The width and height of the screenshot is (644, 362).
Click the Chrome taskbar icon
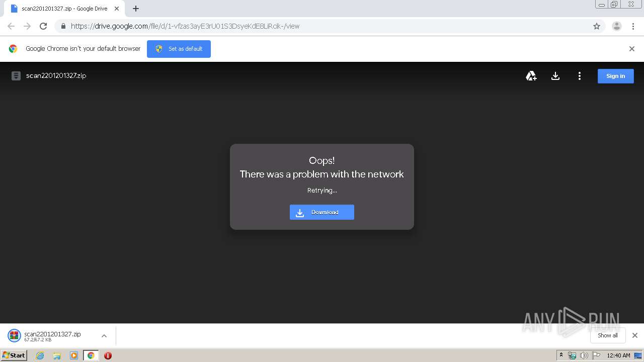click(91, 355)
